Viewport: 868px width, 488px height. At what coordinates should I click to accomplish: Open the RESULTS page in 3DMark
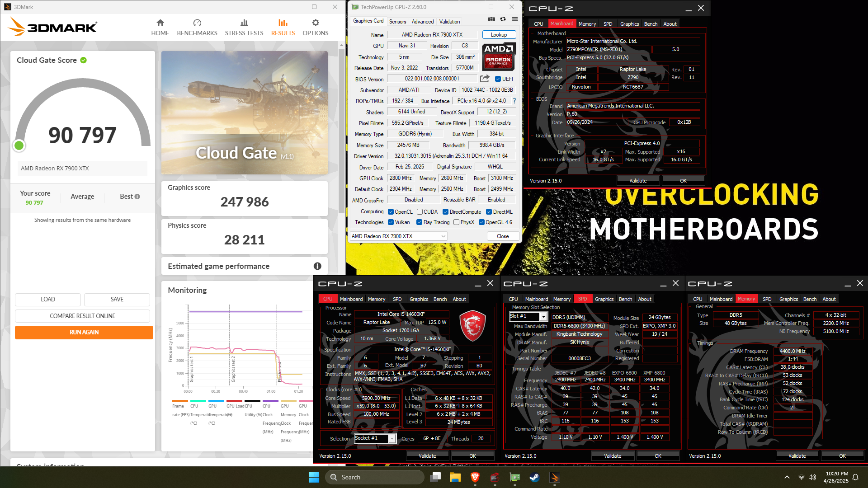(x=283, y=28)
